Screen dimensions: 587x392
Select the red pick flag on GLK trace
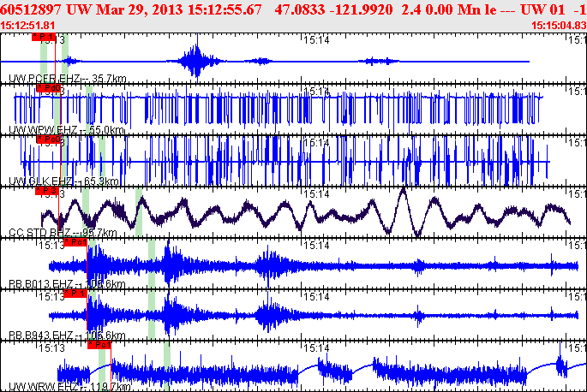pyautogui.click(x=48, y=140)
